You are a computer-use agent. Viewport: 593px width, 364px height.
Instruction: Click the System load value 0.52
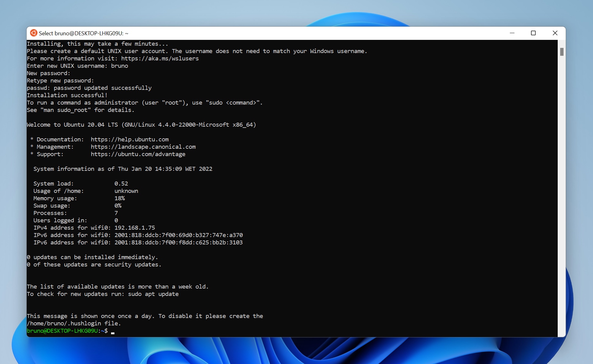pos(121,183)
